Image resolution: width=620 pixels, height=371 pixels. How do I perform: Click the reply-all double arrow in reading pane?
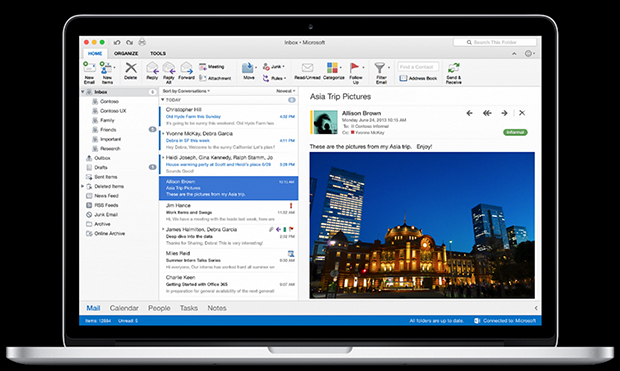[487, 113]
